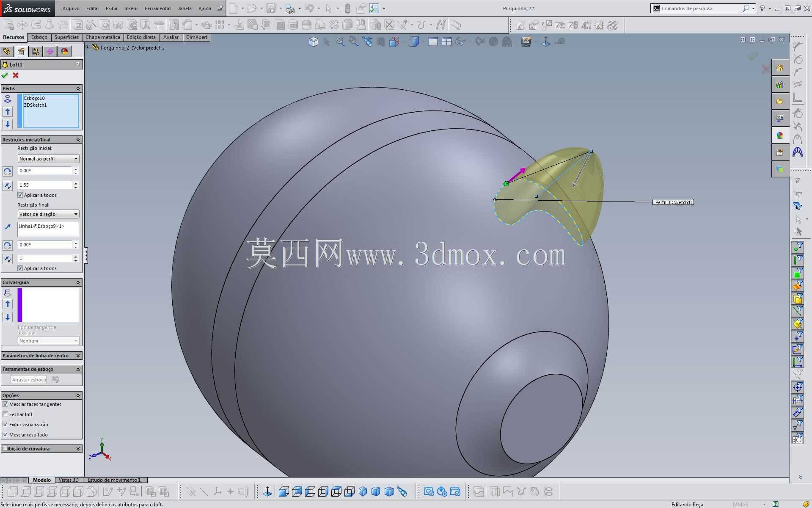Viewport: 812px width, 508px height.
Task: Click Undo icon in top toolbar
Action: (x=309, y=8)
